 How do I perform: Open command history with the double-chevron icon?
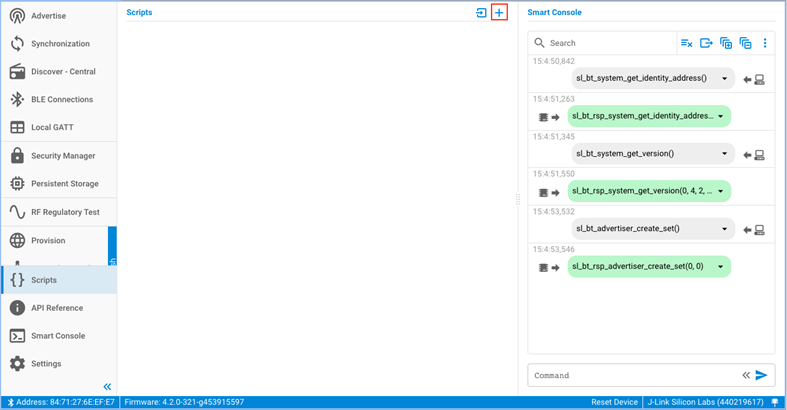pos(745,375)
